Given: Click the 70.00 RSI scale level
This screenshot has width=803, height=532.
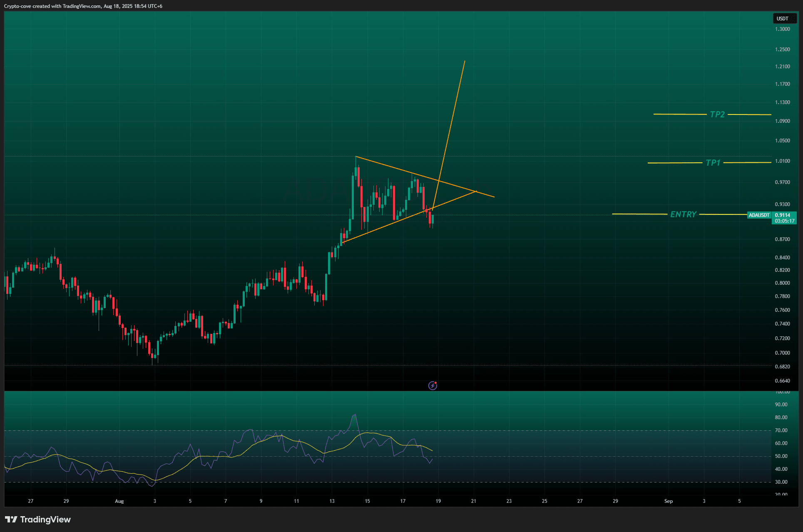Looking at the screenshot, I should 781,430.
